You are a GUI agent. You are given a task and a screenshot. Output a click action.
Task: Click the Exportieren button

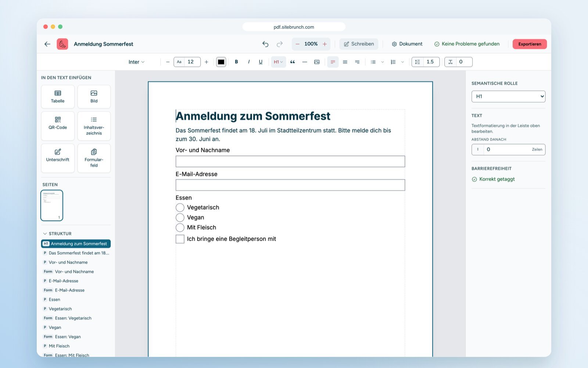tap(530, 44)
